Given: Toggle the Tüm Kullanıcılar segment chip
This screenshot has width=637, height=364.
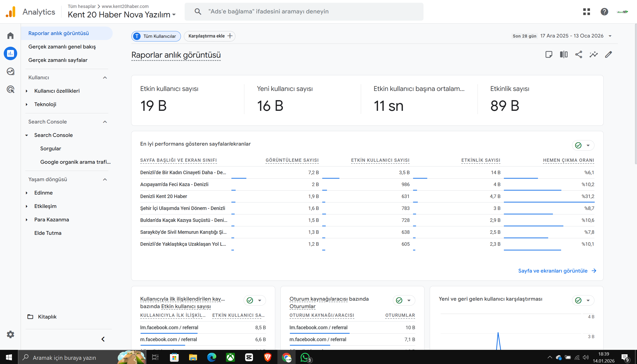Looking at the screenshot, I should tap(156, 36).
